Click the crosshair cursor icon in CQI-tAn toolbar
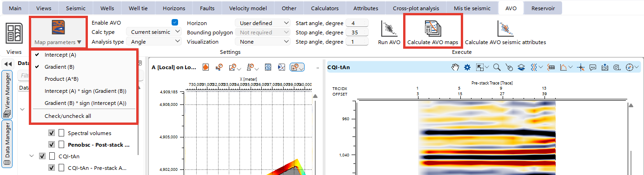 (580, 67)
